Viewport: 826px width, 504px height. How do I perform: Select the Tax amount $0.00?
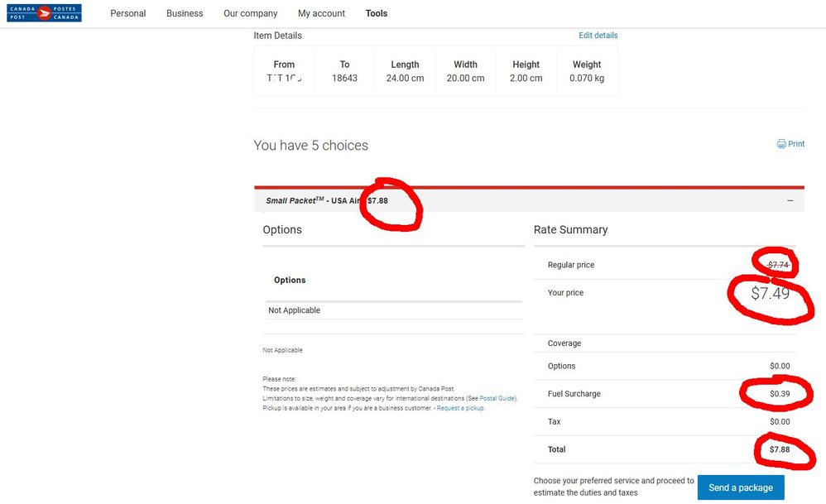click(x=780, y=422)
